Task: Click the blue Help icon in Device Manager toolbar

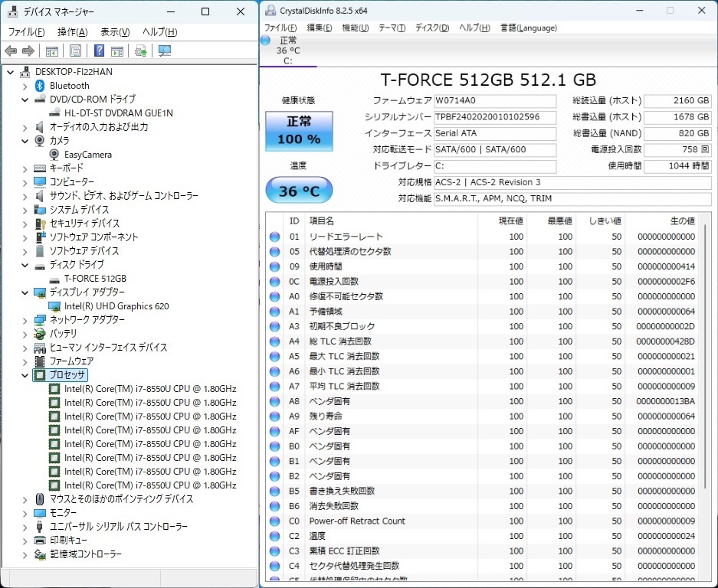Action: 99,51
